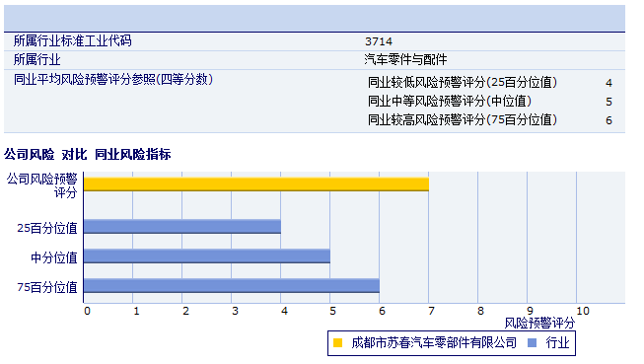Click the 汽车零件与配件 industry value
The height and width of the screenshot is (364, 644).
coord(405,60)
